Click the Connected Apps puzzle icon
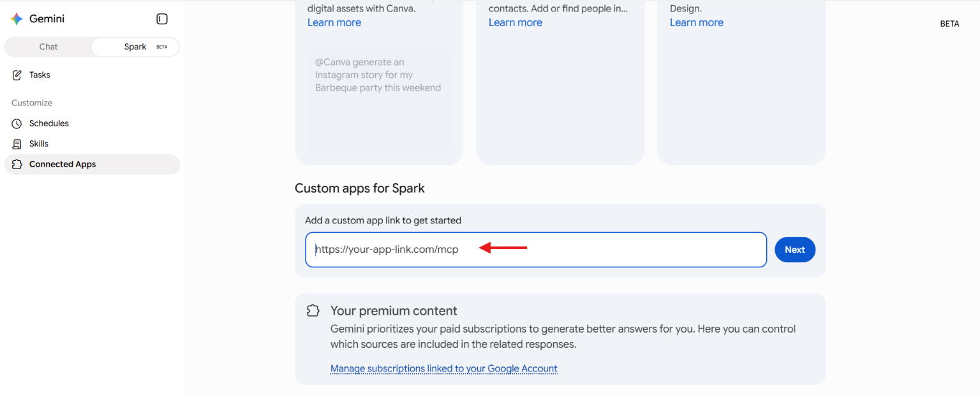 pos(17,165)
